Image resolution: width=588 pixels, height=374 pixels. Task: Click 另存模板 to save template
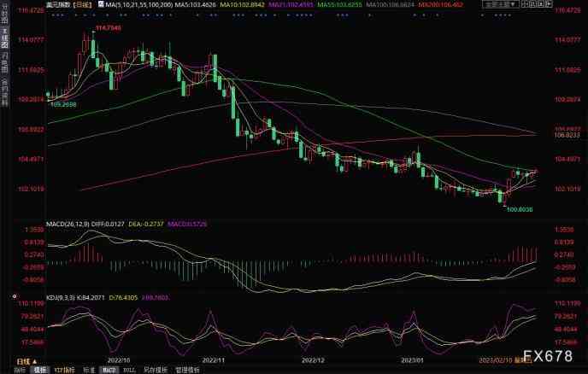coord(154,371)
